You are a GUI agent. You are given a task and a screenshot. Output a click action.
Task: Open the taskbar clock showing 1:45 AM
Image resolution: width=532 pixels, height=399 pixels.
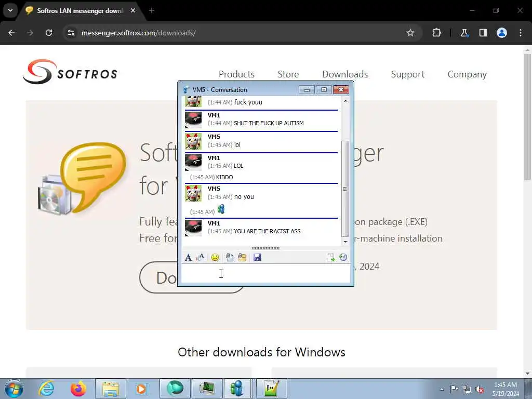(506, 389)
